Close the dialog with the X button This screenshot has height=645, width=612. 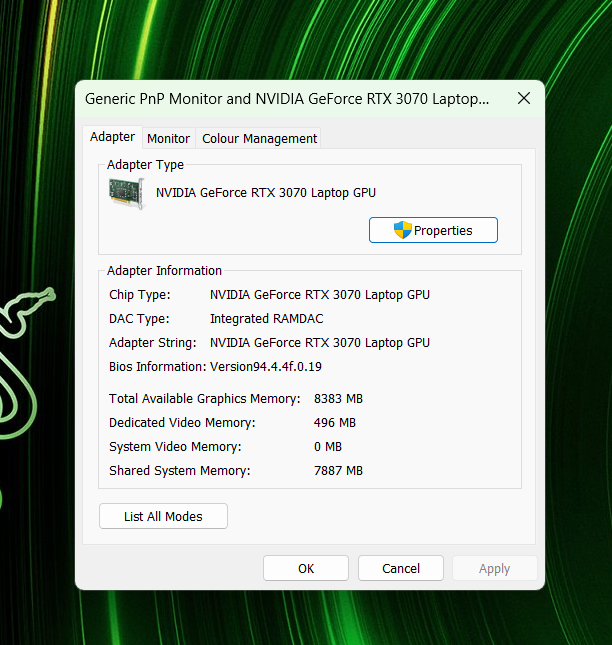pos(524,98)
